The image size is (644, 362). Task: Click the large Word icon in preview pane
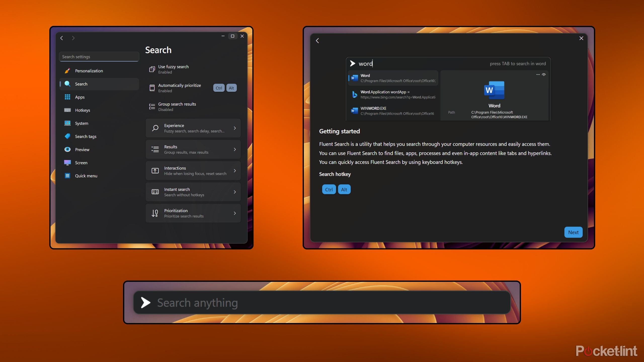coord(494,90)
